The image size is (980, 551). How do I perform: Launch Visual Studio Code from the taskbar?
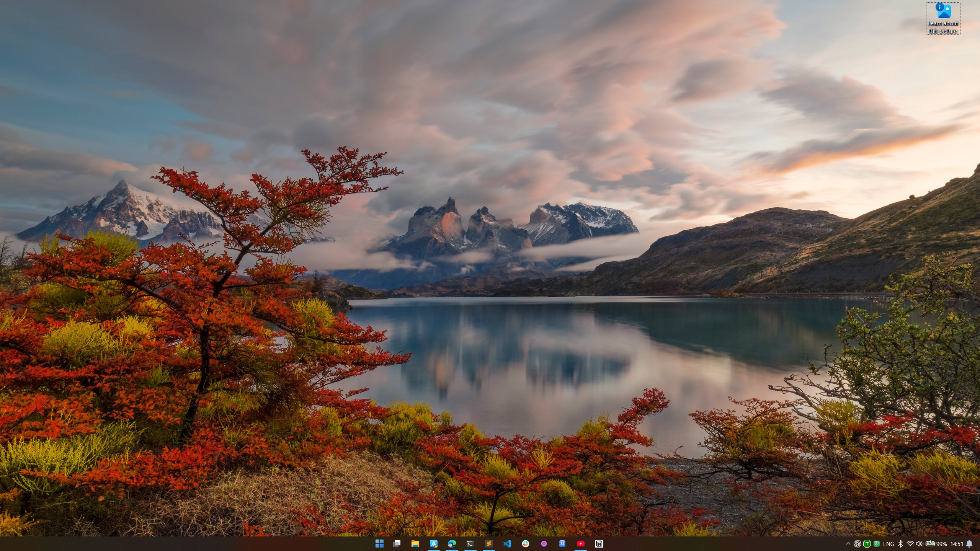pos(507,544)
